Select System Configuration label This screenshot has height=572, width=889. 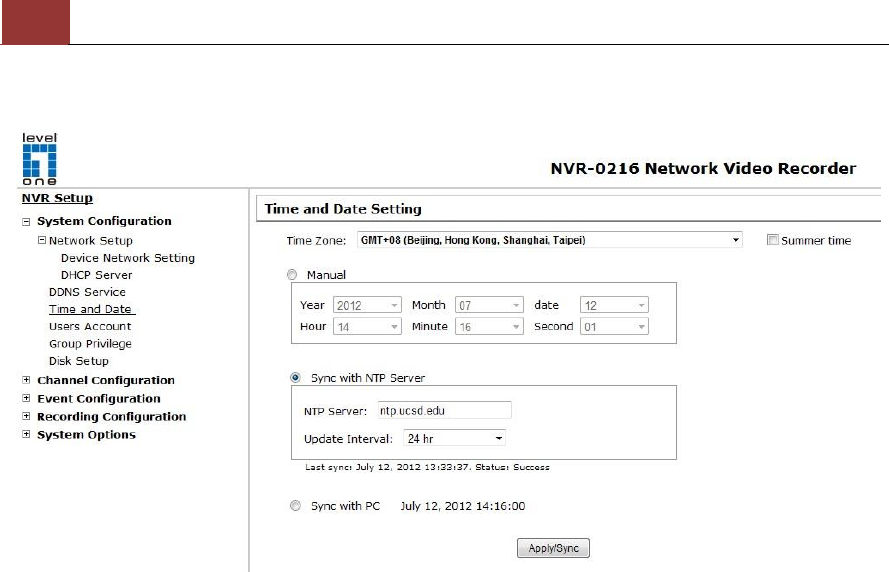(x=104, y=221)
